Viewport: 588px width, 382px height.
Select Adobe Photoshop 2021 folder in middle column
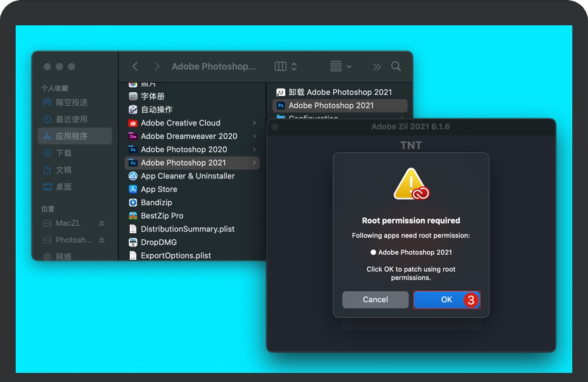point(192,163)
